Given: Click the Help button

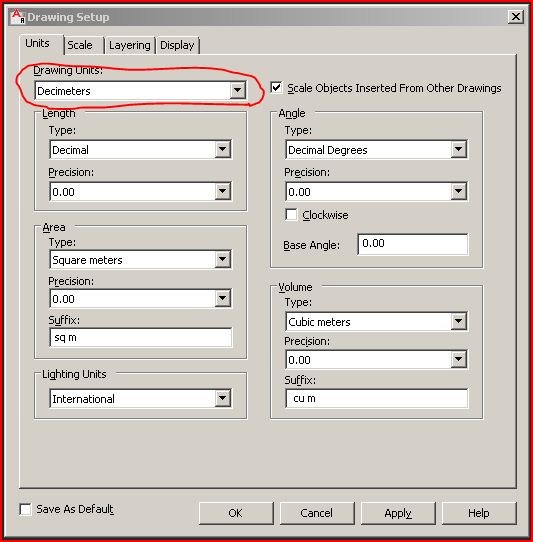Looking at the screenshot, I should pyautogui.click(x=479, y=513).
